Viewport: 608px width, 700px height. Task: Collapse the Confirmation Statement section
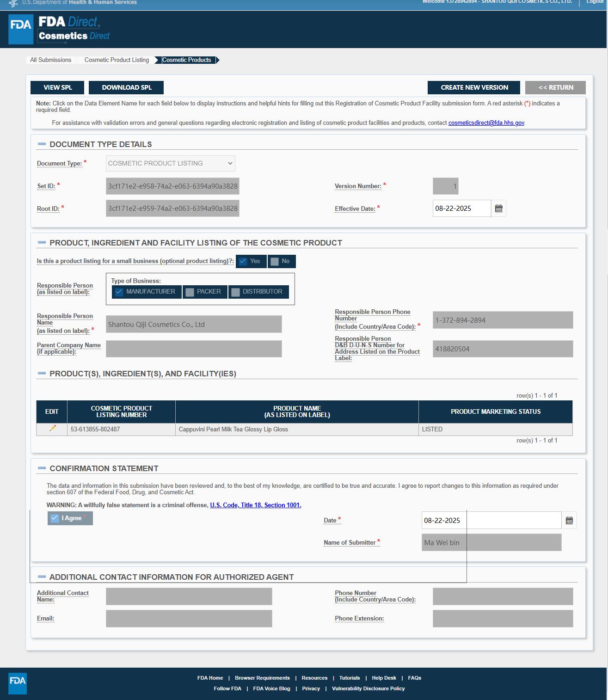pyautogui.click(x=42, y=468)
